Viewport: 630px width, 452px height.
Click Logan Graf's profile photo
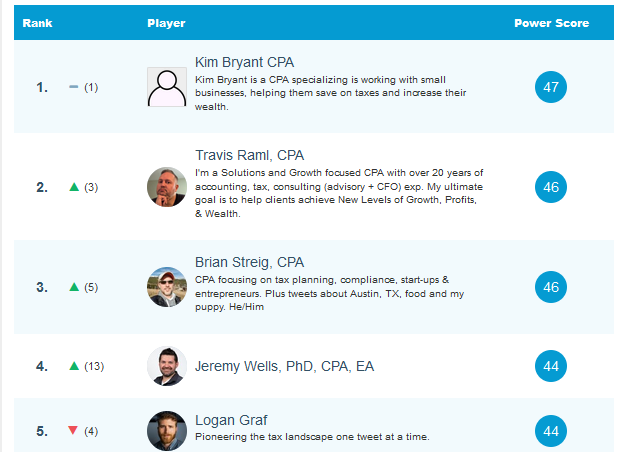(166, 431)
